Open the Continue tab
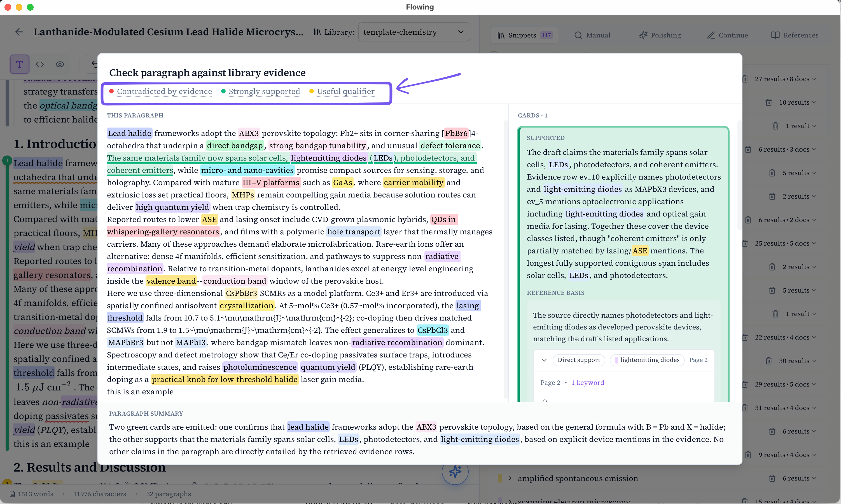Image resolution: width=841 pixels, height=504 pixels. click(727, 35)
